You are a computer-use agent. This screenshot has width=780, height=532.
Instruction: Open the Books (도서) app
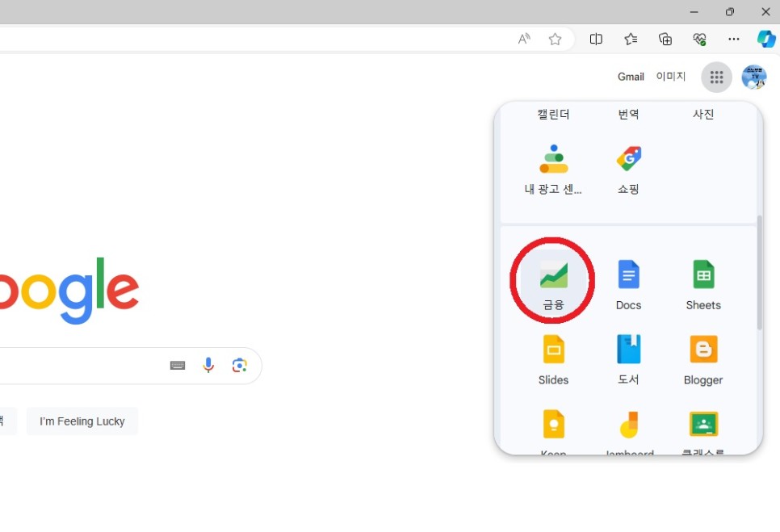(628, 359)
